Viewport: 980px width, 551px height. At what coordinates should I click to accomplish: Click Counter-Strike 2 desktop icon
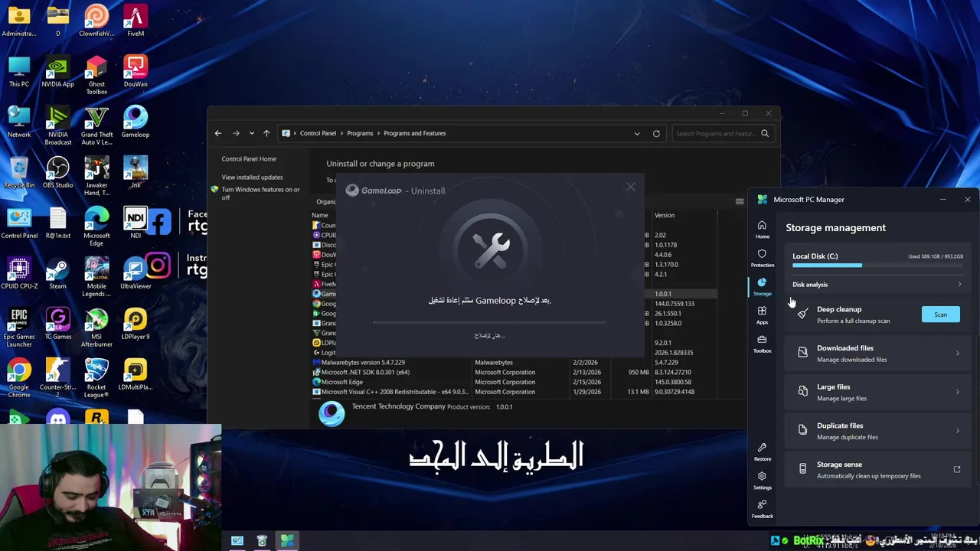(x=57, y=378)
